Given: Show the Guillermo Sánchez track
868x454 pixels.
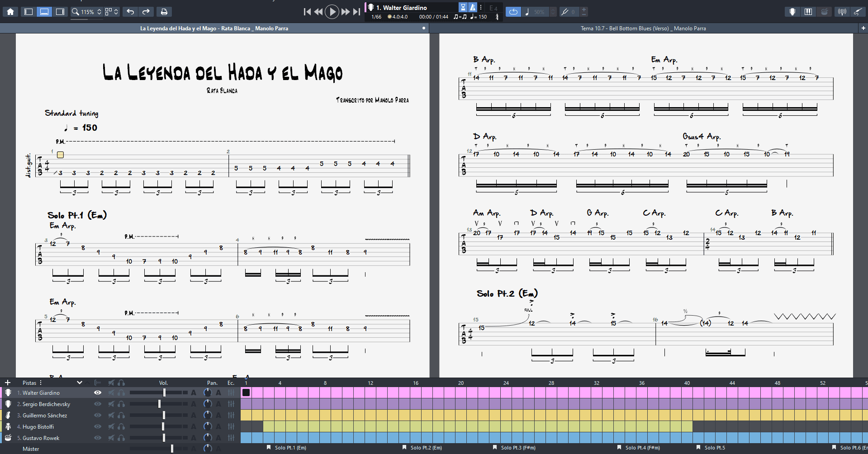Looking at the screenshot, I should coord(97,415).
